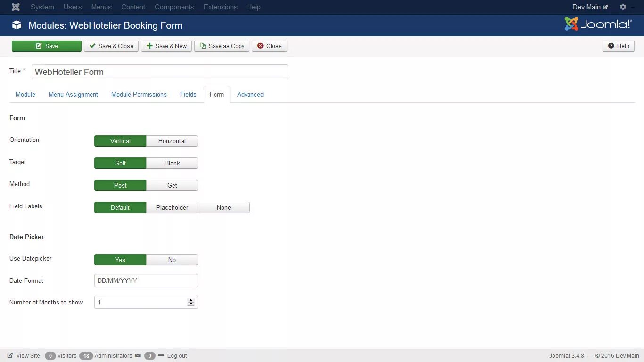Image resolution: width=644 pixels, height=362 pixels.
Task: Click the Administrators count badge showing 18
Action: pyautogui.click(x=86, y=355)
